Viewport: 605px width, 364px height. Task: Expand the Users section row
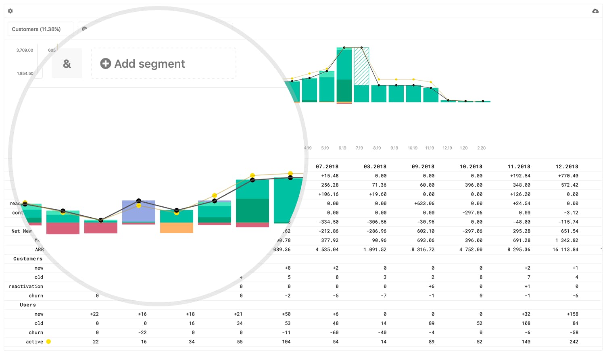pyautogui.click(x=28, y=305)
